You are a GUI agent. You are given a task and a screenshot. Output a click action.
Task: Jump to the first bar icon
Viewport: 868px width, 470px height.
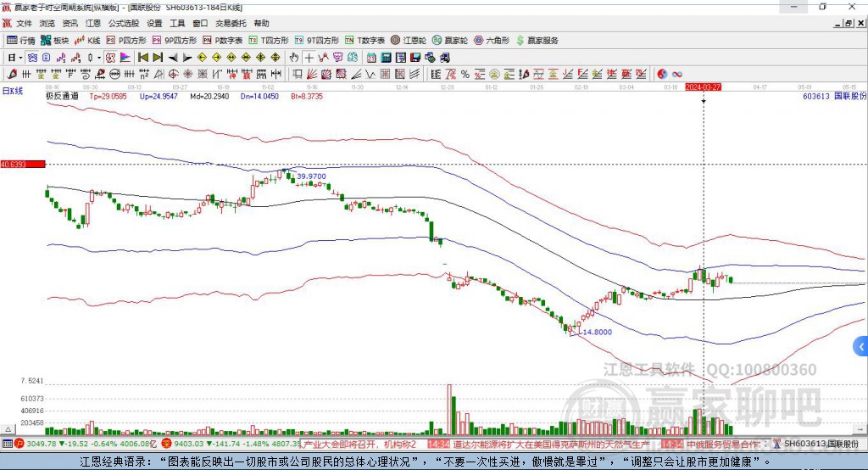142,58
